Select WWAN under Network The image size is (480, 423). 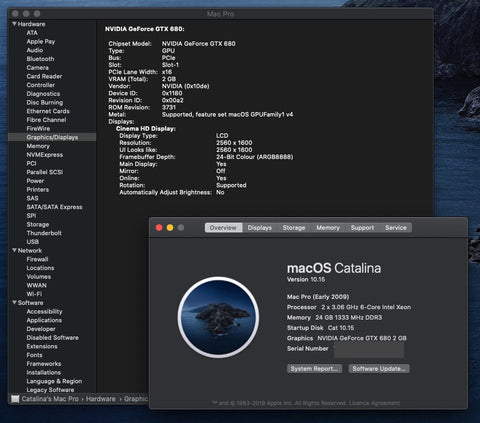(37, 285)
